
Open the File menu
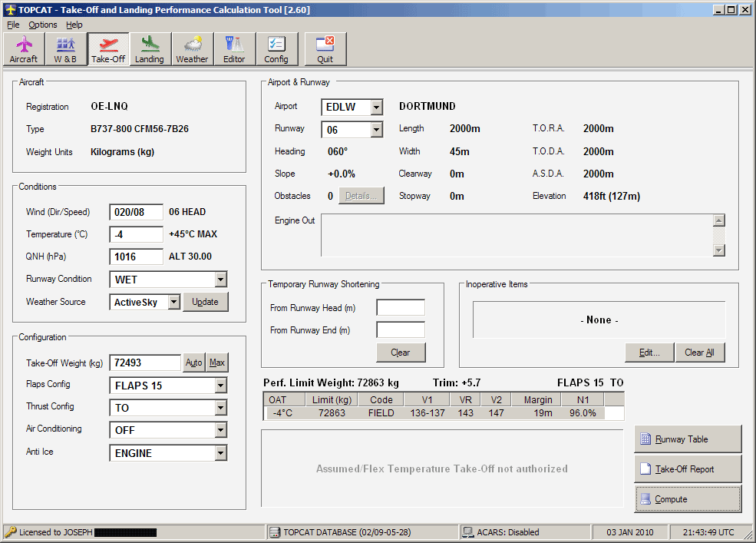(13, 25)
